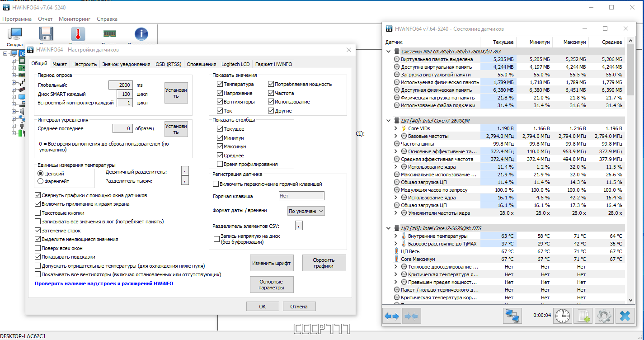Close sensor window with blue X icon
This screenshot has height=340, width=644.
pyautogui.click(x=625, y=315)
